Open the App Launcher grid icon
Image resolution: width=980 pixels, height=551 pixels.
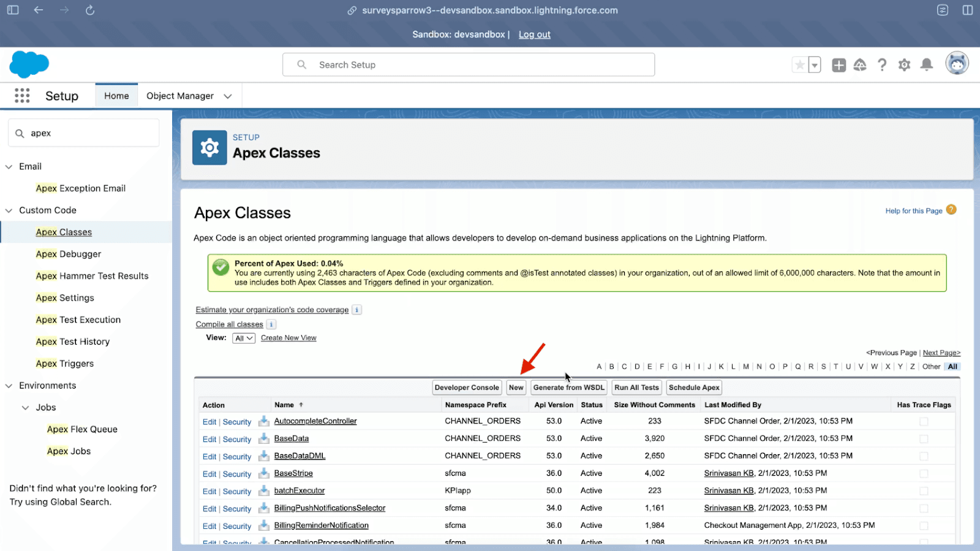(22, 96)
